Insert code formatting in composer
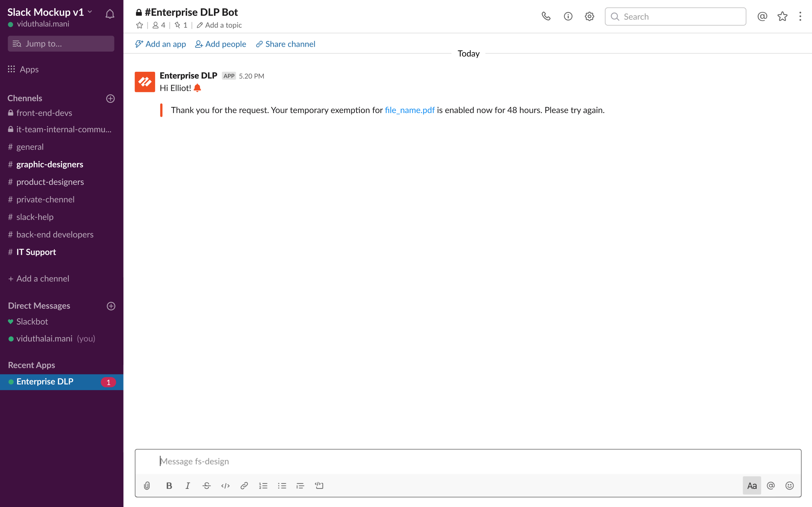 [225, 485]
